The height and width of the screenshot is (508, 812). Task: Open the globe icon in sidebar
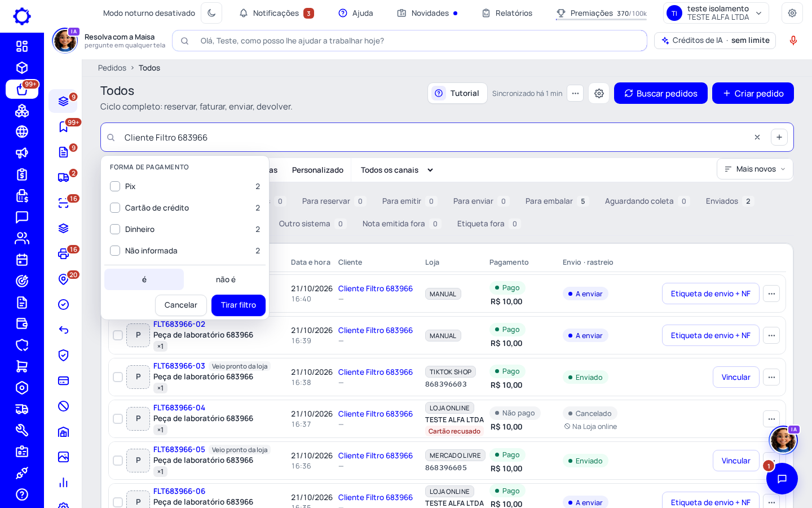22,132
